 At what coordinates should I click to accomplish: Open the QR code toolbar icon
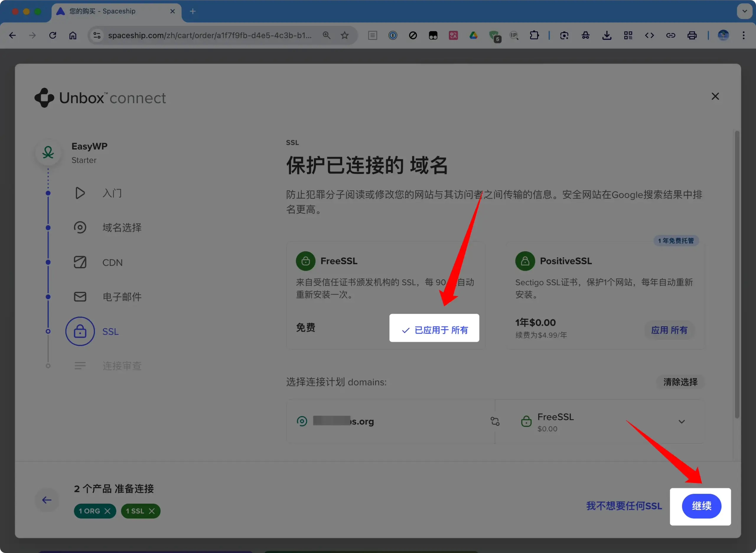coord(628,35)
